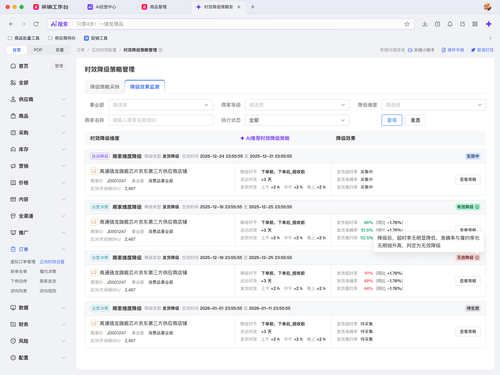This screenshot has height=375, width=500.
Task: Click the 商品 bag icon in sidebar
Action: (x=13, y=116)
